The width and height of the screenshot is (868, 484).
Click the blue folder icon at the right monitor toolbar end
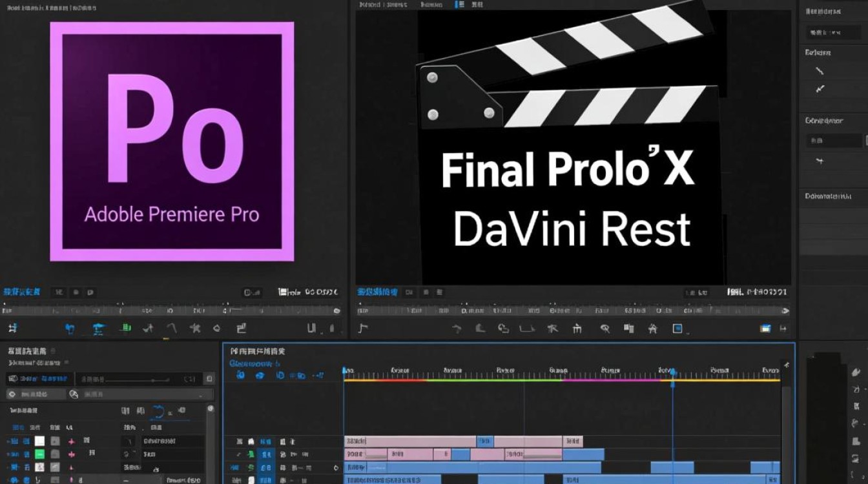point(765,328)
